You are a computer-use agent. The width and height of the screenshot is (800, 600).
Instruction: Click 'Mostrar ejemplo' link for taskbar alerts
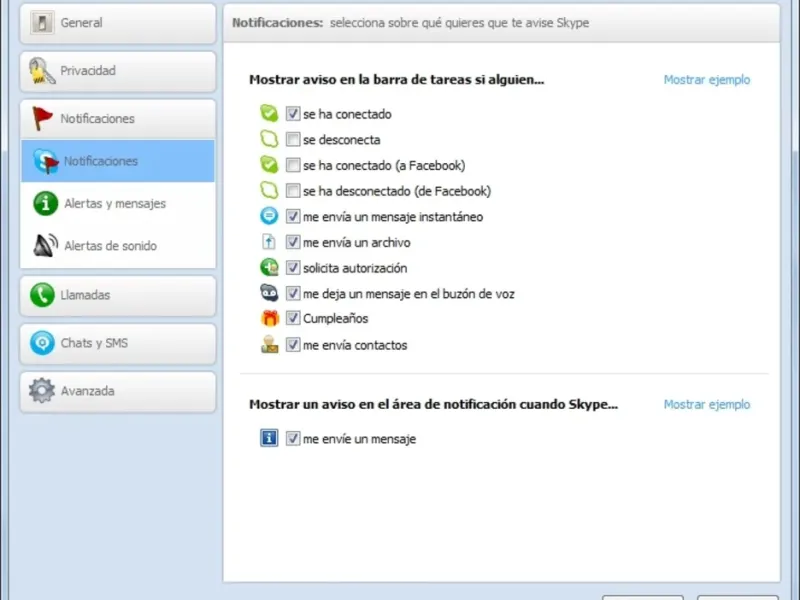tap(707, 80)
